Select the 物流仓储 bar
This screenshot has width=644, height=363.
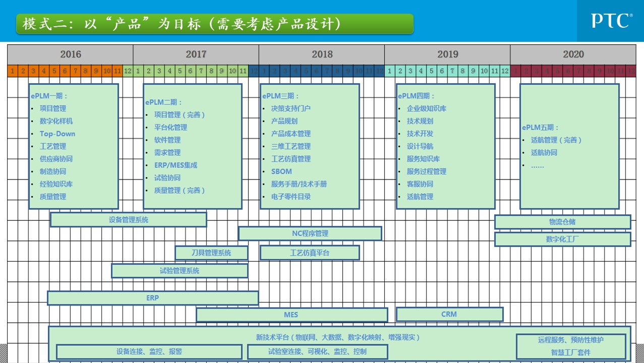tap(562, 222)
